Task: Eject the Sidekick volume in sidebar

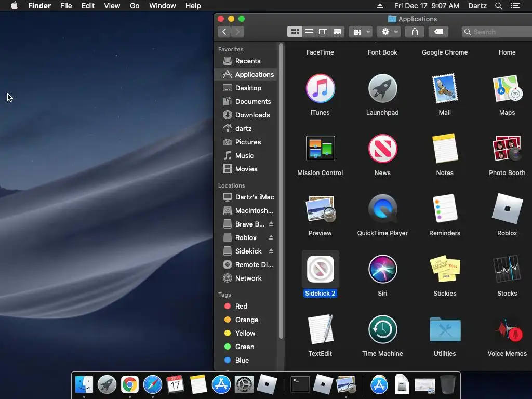Action: pyautogui.click(x=271, y=251)
